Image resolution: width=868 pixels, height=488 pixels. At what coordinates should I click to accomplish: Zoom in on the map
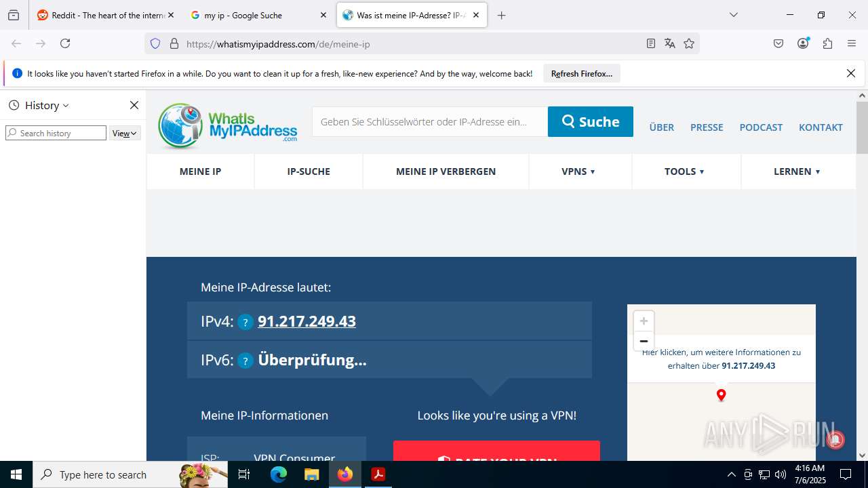pyautogui.click(x=644, y=321)
